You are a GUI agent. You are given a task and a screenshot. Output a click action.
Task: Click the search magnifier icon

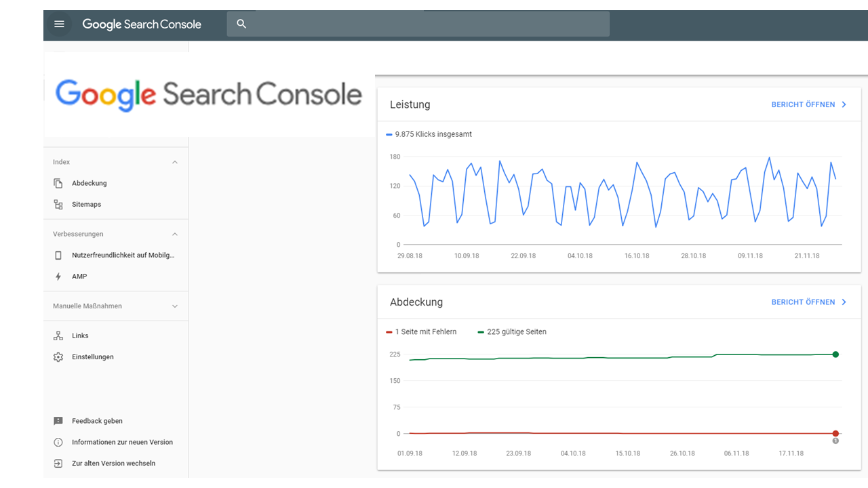click(241, 24)
